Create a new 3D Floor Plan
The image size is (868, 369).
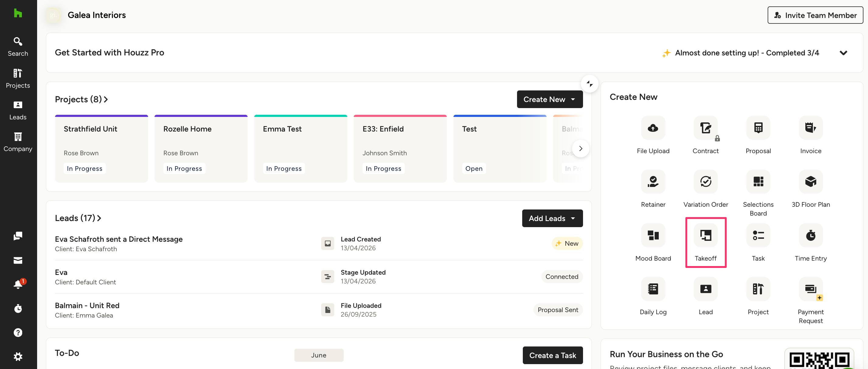(811, 189)
